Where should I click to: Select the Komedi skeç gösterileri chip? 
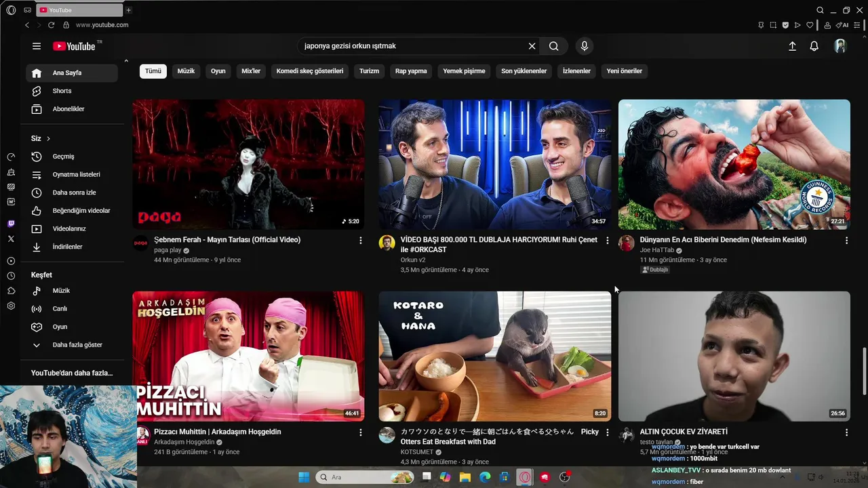tap(310, 70)
